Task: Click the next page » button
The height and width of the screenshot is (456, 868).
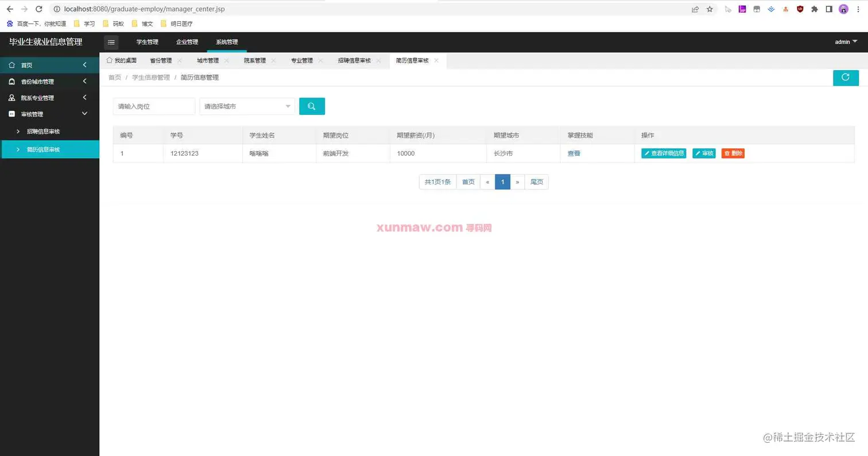Action: (517, 182)
